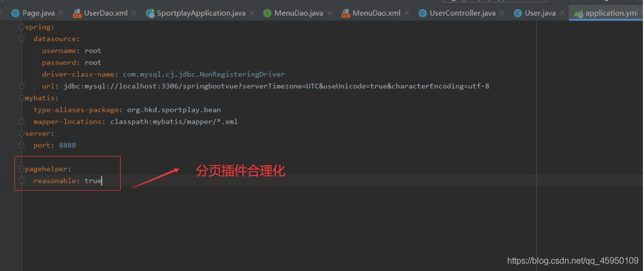Switch to the Page.java tab

[x=38, y=13]
